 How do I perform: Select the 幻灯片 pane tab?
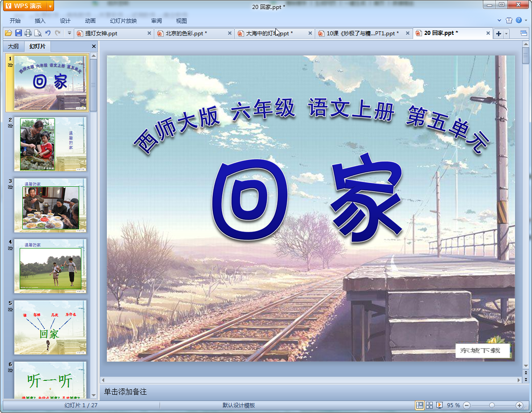(37, 46)
